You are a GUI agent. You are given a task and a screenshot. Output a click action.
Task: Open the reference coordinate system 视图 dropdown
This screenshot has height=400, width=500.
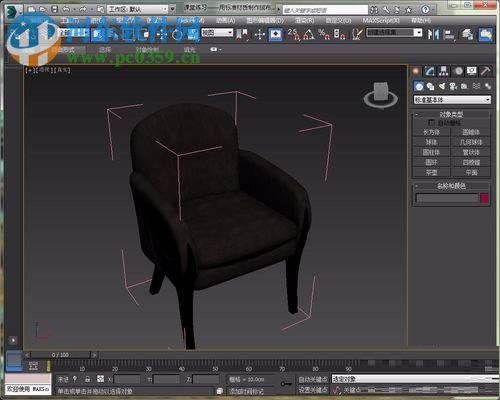pos(217,33)
